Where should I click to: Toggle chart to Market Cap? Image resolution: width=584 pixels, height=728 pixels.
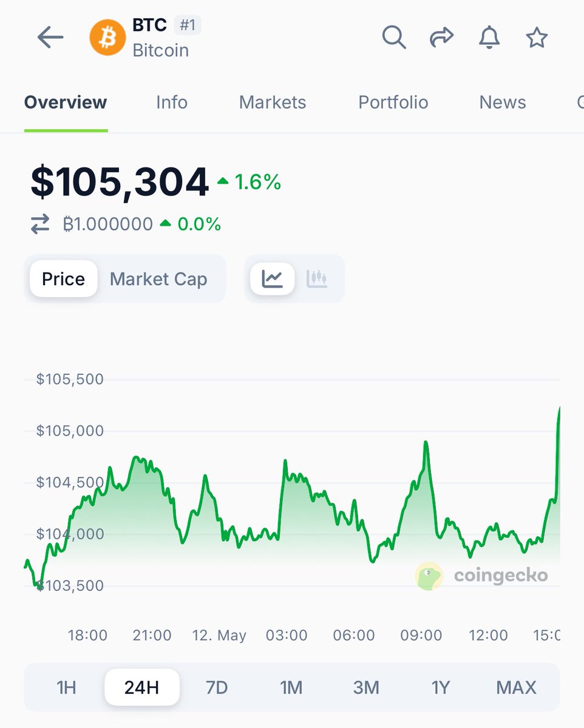point(158,279)
